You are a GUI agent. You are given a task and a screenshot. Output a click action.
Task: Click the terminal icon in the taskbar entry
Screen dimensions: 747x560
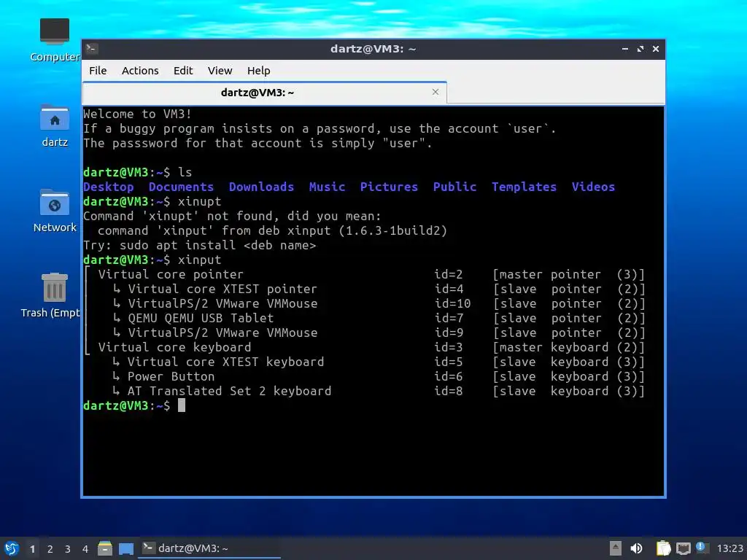(x=148, y=548)
